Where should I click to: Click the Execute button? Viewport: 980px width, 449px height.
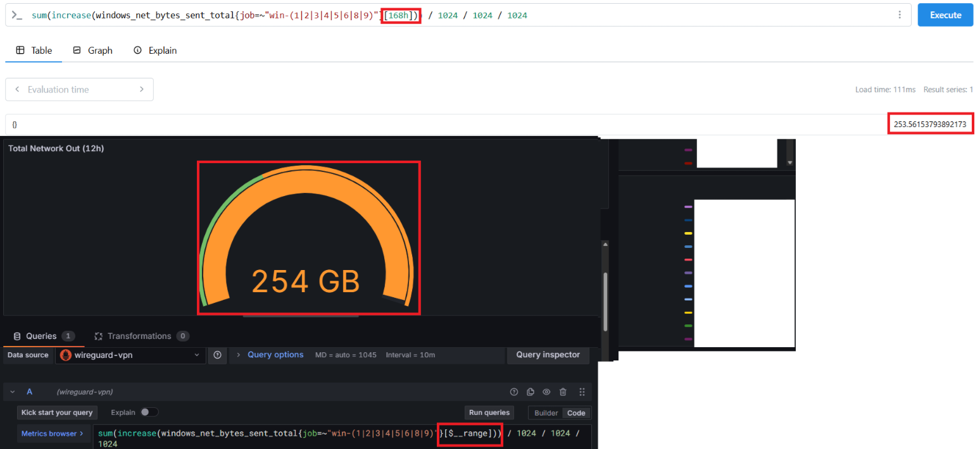pos(945,15)
